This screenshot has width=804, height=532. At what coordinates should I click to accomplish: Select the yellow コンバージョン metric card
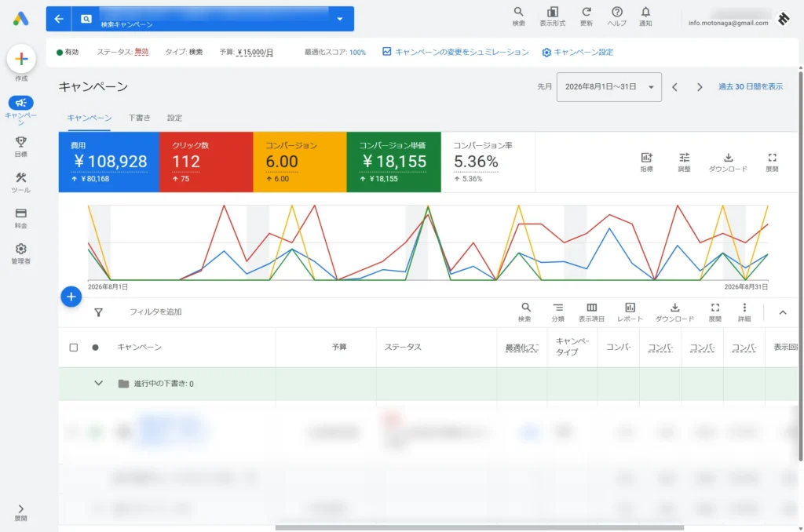click(x=299, y=162)
